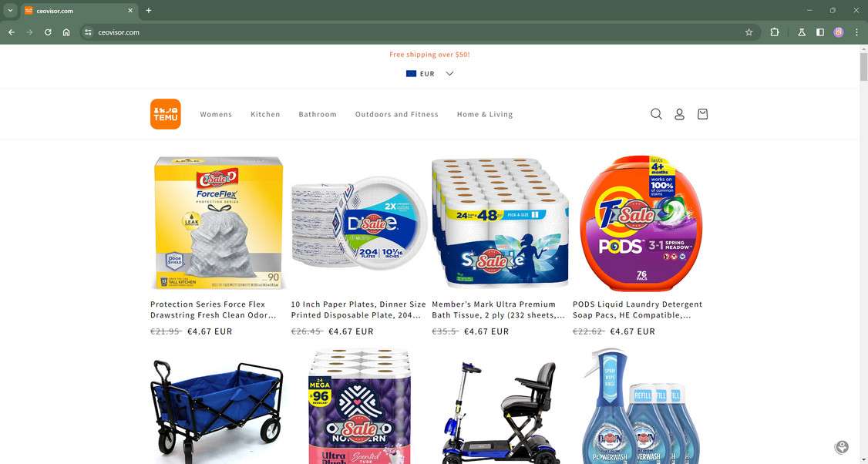Open the Womens category
The image size is (868, 464).
pyautogui.click(x=216, y=115)
